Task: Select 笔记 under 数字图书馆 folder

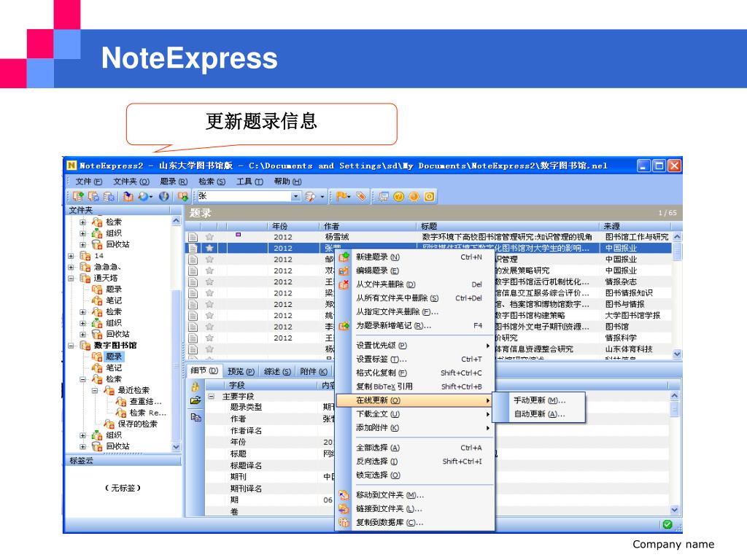Action: (113, 368)
